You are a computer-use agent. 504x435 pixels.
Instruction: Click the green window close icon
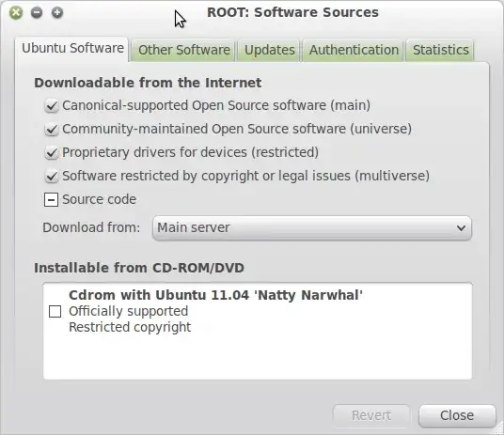[16, 13]
